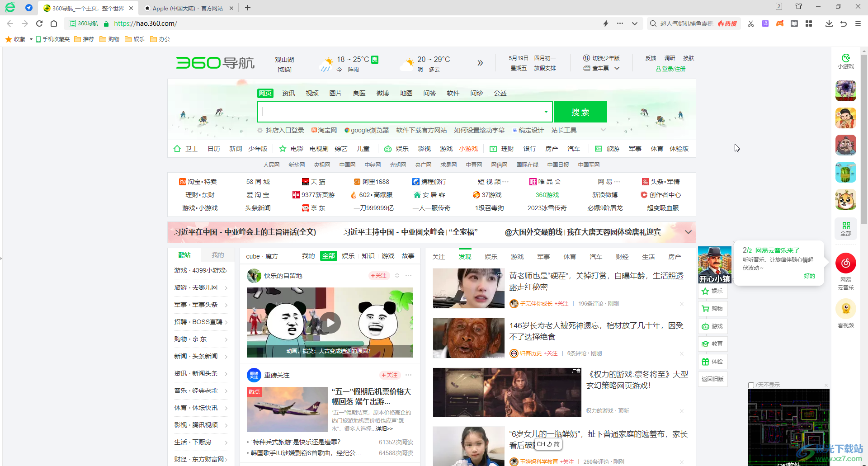Click the 换肤 link at top right

[x=689, y=58]
